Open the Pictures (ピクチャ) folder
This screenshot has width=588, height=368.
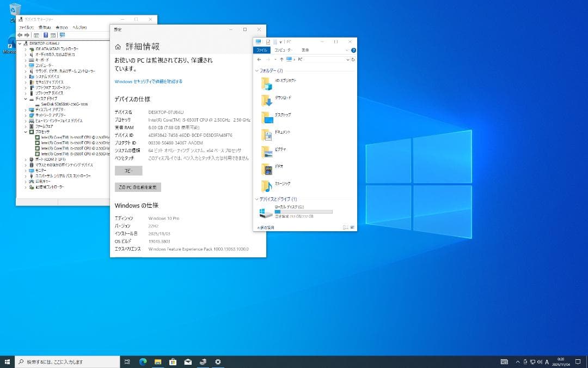click(274, 152)
